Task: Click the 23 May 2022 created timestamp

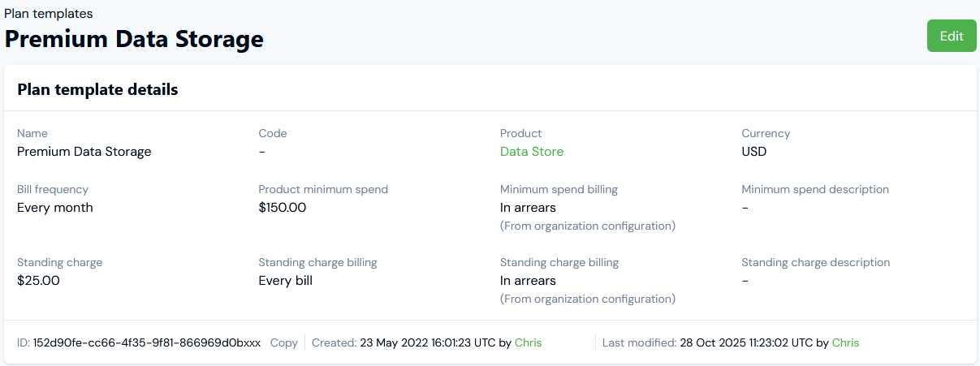Action: tap(428, 343)
